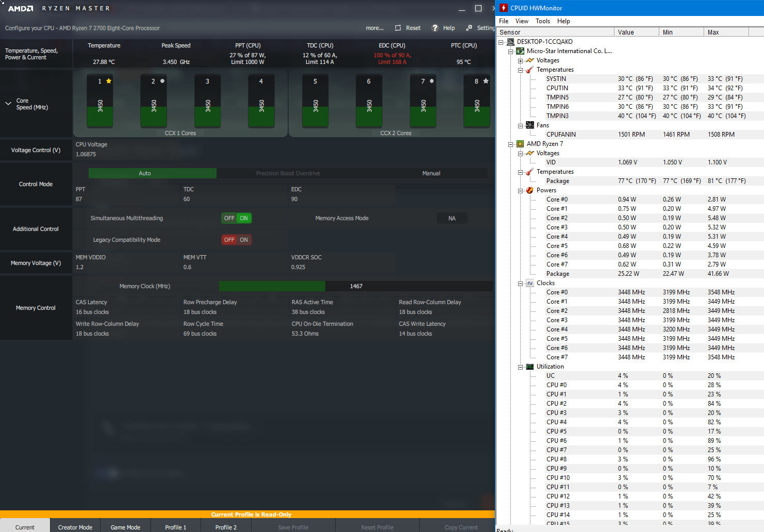The height and width of the screenshot is (532, 764).
Task: Click the Sensor column header
Action: point(555,32)
